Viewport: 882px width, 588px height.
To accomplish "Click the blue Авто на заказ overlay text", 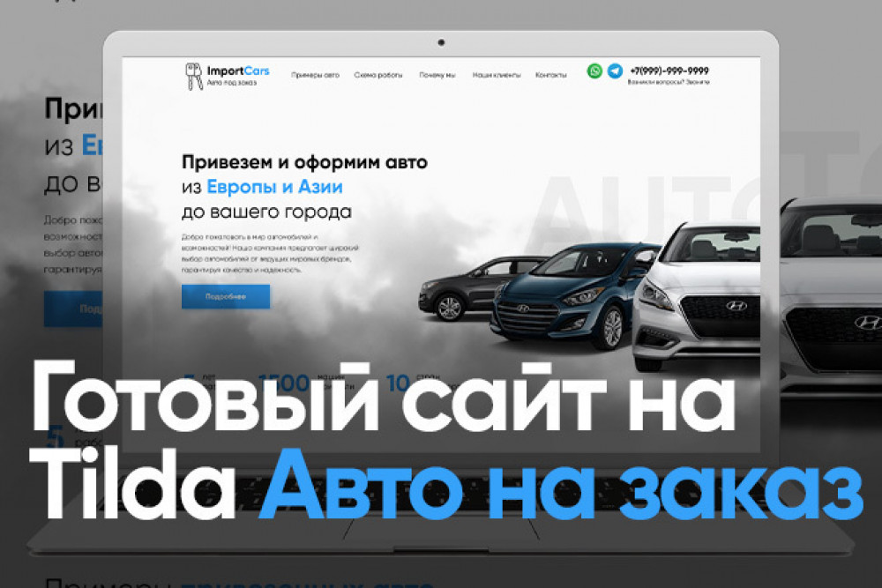I will pos(561,485).
